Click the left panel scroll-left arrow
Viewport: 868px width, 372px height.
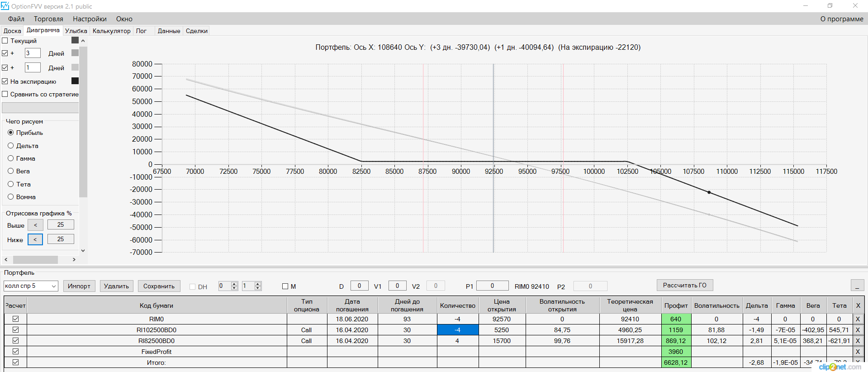[x=6, y=259]
